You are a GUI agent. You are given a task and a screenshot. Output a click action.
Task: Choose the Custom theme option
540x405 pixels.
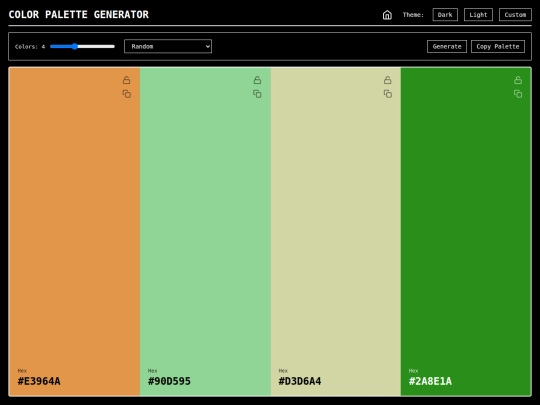click(515, 15)
